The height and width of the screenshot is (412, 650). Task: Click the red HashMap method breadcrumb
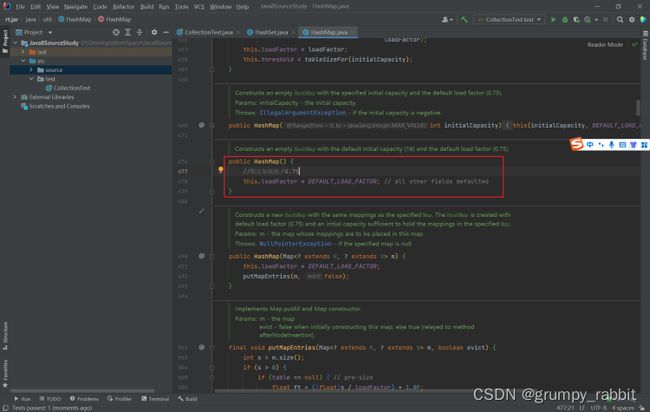[114, 19]
